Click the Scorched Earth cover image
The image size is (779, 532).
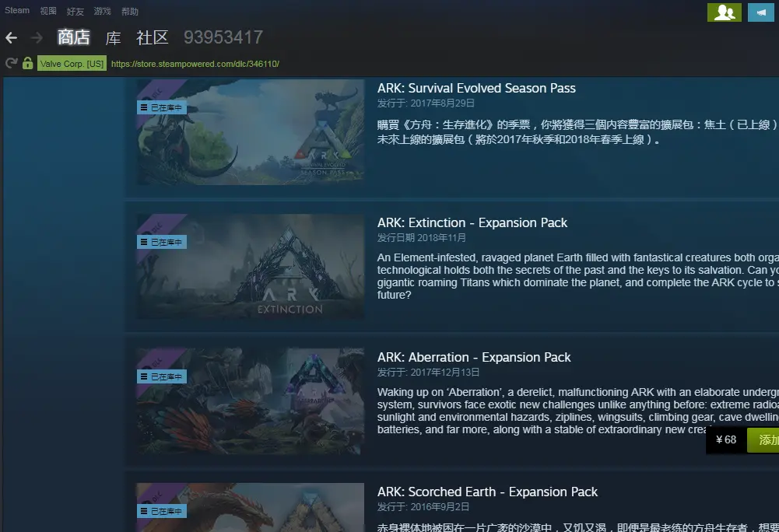pos(251,508)
